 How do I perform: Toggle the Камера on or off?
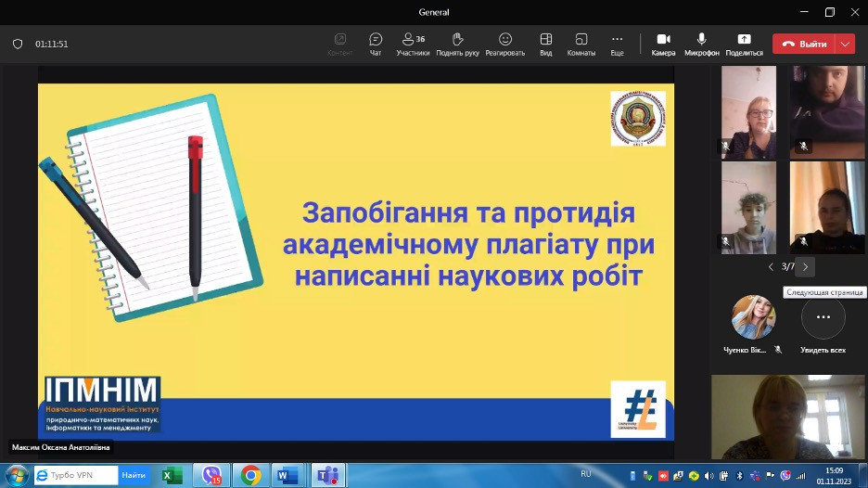tap(663, 44)
